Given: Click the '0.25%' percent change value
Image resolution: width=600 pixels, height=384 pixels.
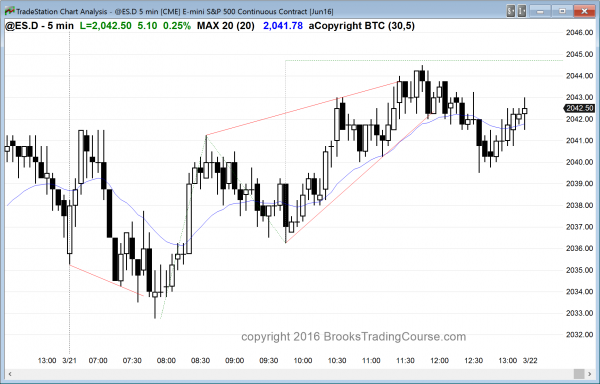Looking at the screenshot, I should [177, 26].
